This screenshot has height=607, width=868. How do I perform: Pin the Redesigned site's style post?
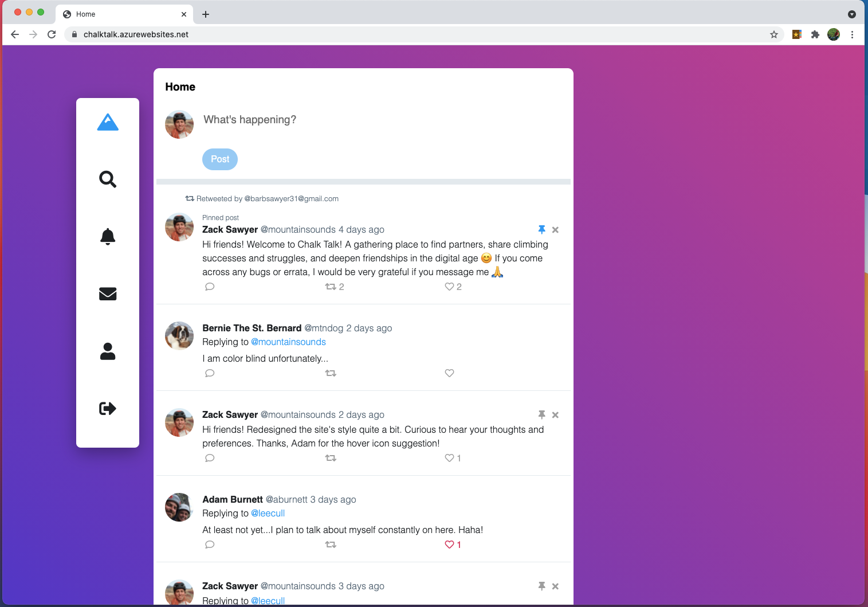(x=541, y=415)
